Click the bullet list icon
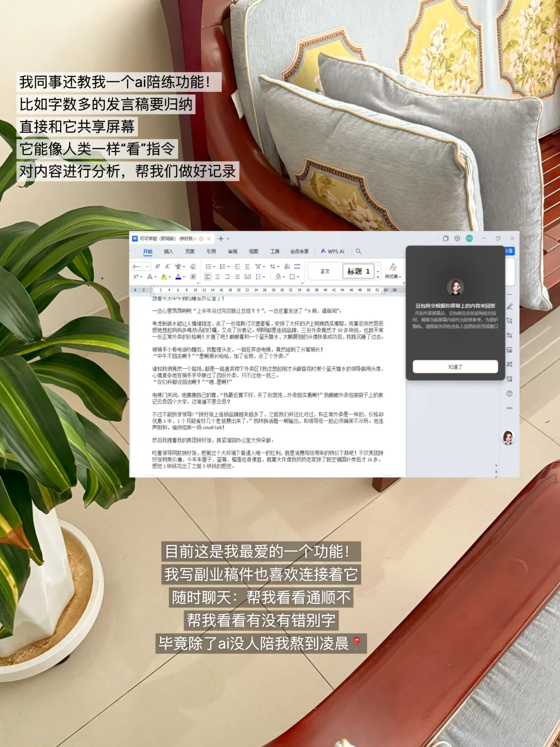Screen dimensions: 560x747 coord(208,266)
